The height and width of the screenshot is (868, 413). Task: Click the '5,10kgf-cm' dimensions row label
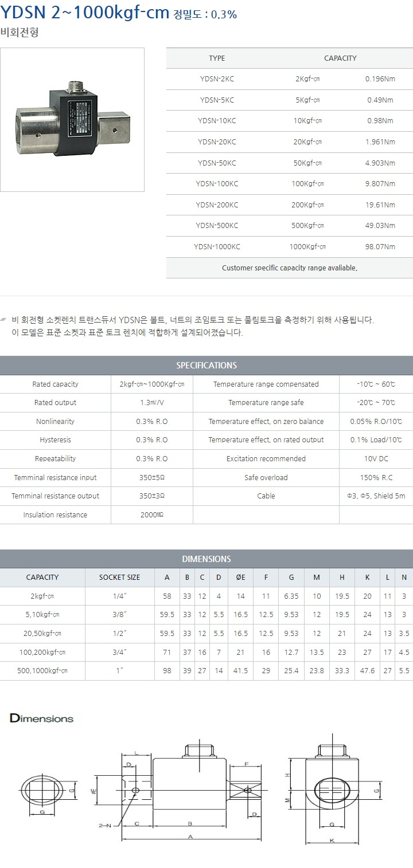coord(42,615)
